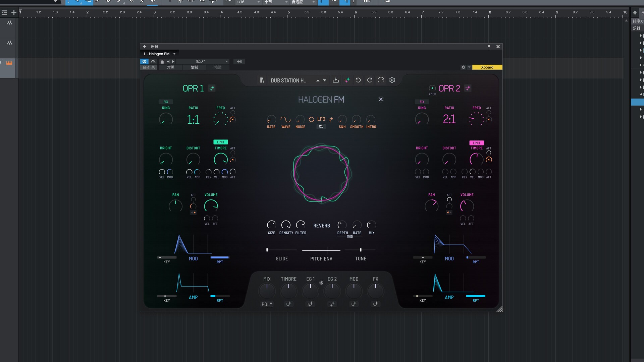The height and width of the screenshot is (362, 644).
Task: Open the 默认* preset dropdown
Action: 203,62
